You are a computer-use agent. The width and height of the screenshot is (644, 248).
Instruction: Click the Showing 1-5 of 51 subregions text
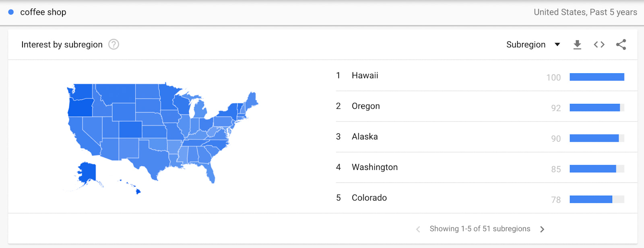[479, 229]
